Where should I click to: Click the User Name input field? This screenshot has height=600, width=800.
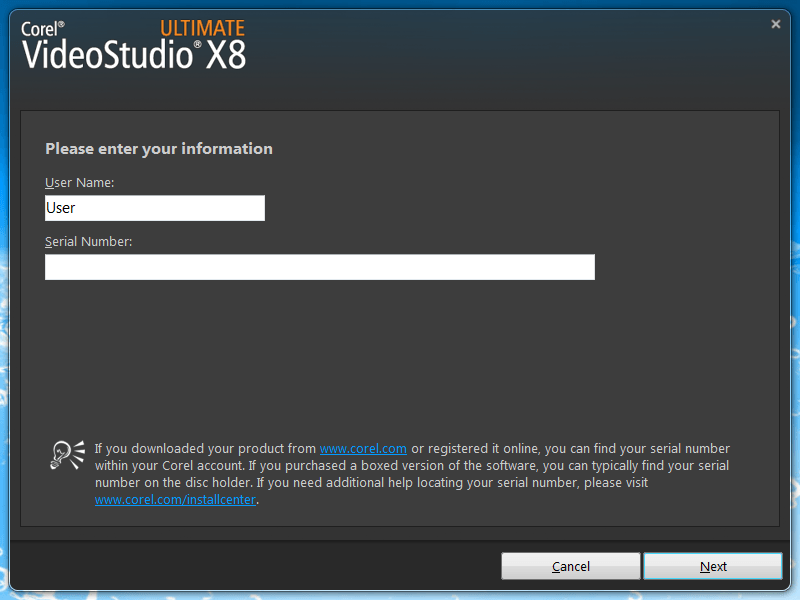click(155, 208)
